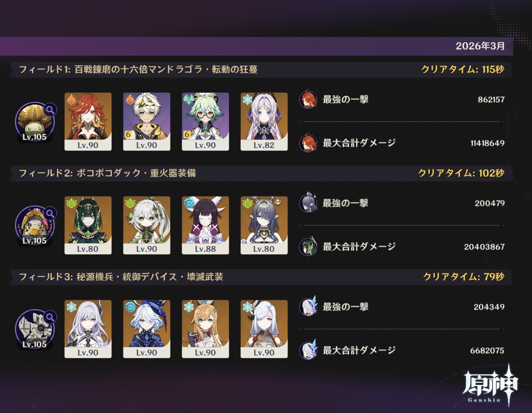Click the avatar icon beside 最大合計ダメージ 6682075
The image size is (532, 413).
coord(308,350)
